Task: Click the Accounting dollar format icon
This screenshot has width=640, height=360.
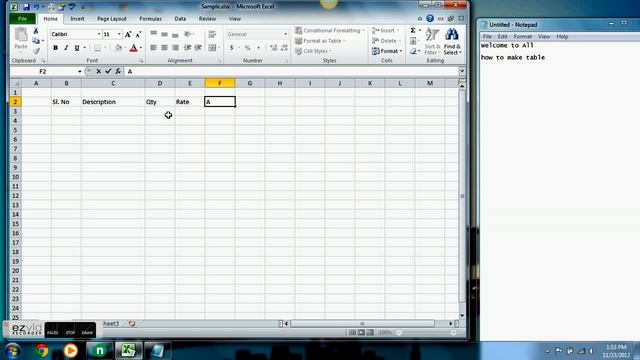Action: pyautogui.click(x=231, y=48)
